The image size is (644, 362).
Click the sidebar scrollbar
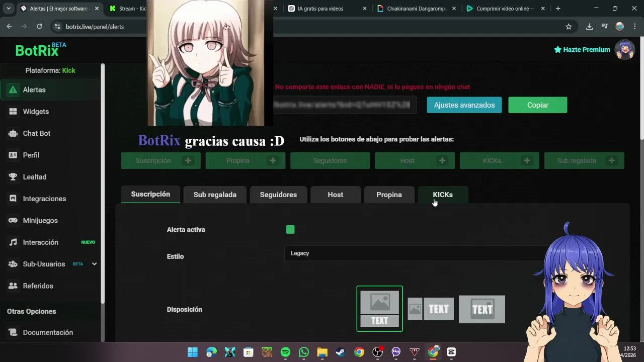(103, 184)
